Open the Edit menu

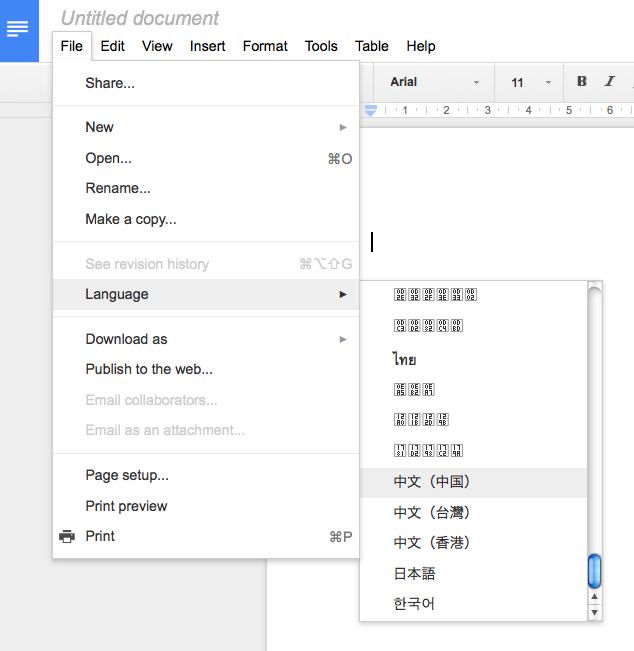point(113,46)
